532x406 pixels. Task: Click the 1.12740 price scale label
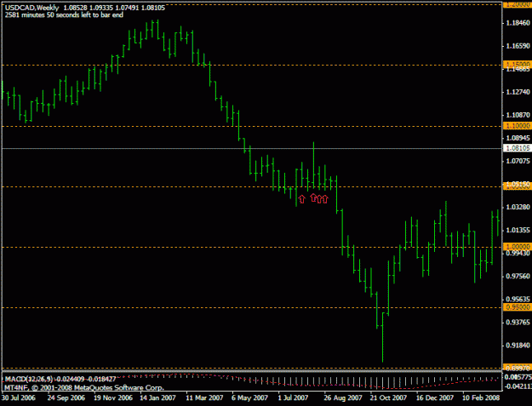pyautogui.click(x=518, y=92)
